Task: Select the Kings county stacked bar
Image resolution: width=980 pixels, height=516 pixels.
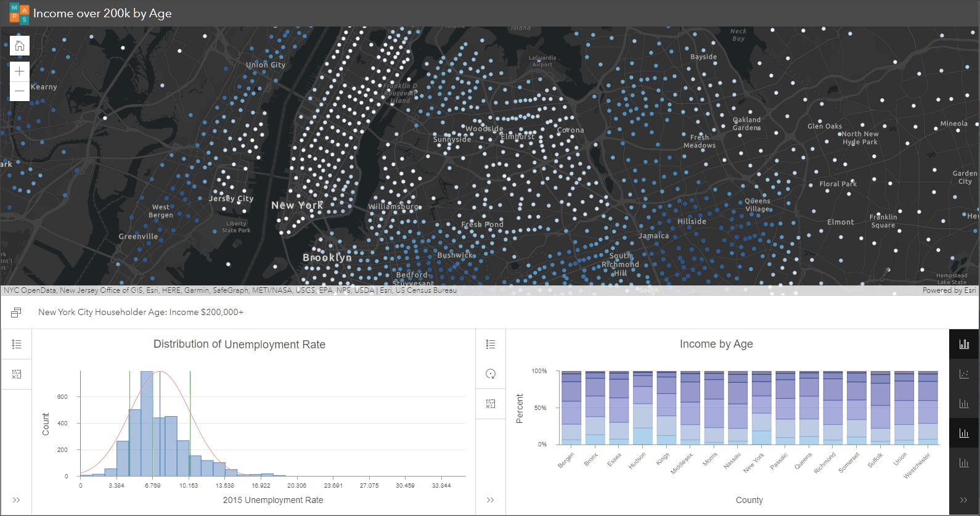Action: coord(666,407)
